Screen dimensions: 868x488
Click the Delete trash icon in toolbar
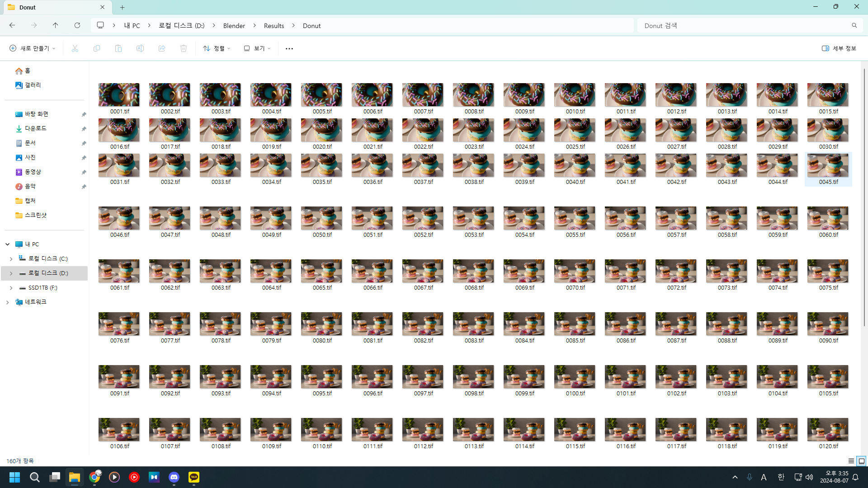[184, 48]
